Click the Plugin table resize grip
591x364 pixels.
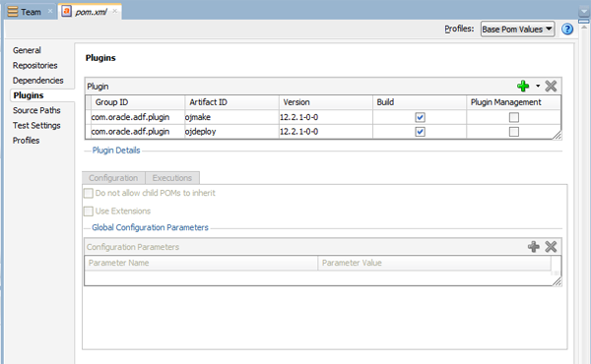(x=558, y=135)
